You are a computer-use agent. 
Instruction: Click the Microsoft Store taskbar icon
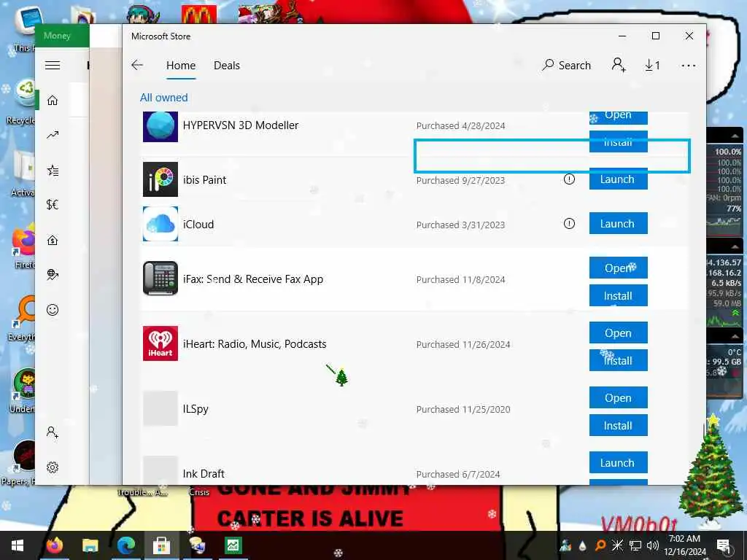pos(161,545)
